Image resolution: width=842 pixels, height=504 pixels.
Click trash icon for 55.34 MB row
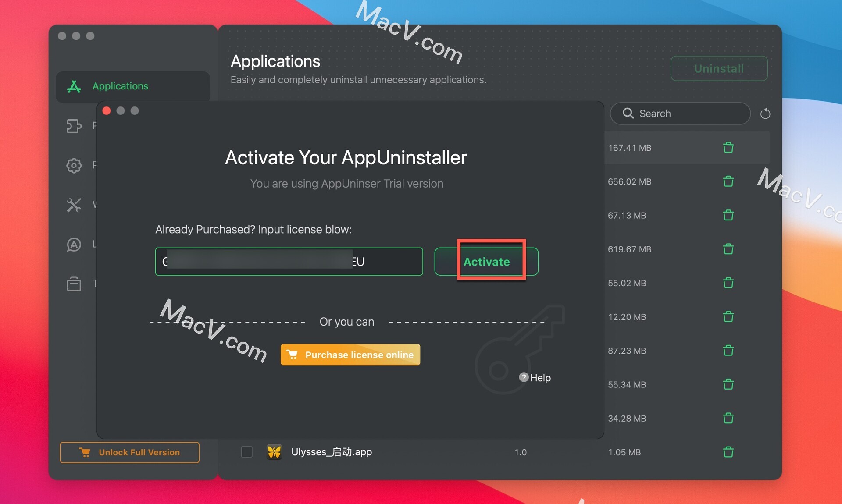click(728, 384)
